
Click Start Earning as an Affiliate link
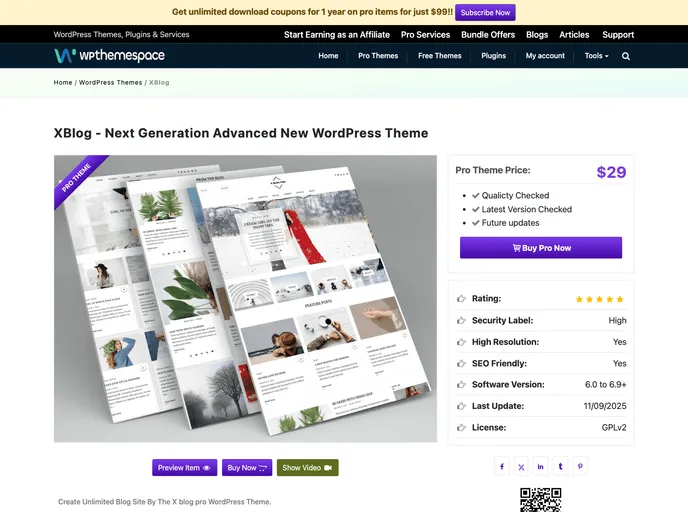tap(337, 35)
